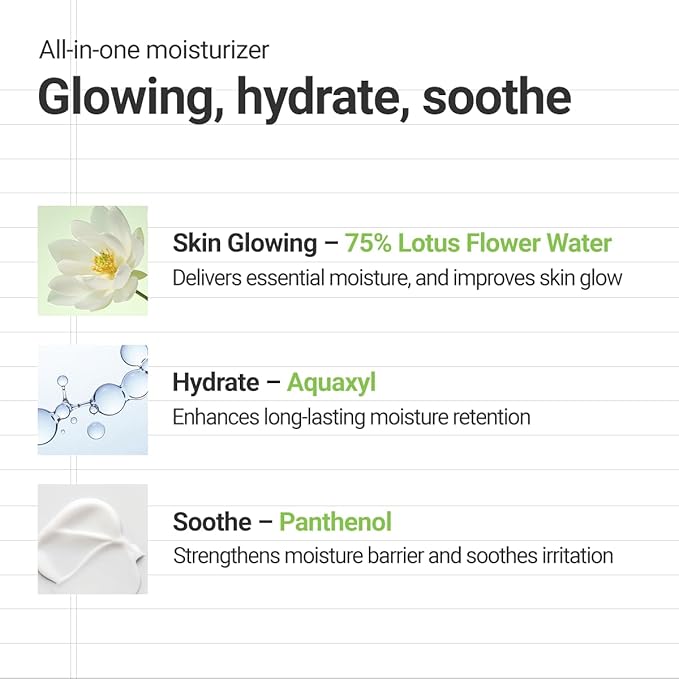Select the water bubbles molecule image

click(93, 400)
